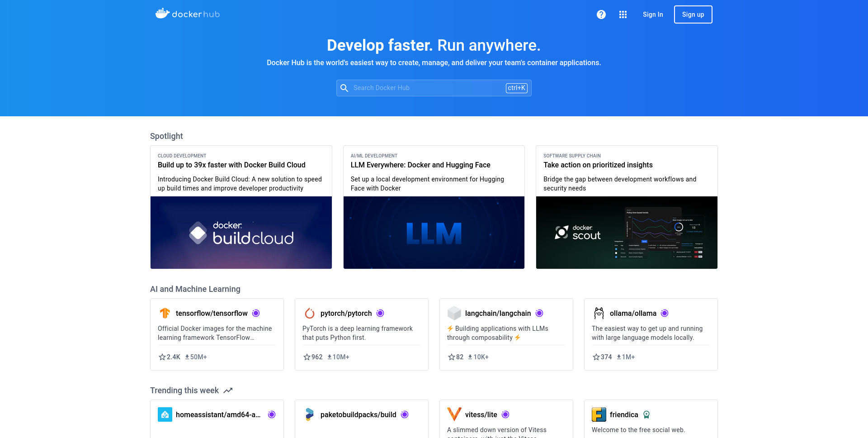Open 'Take action on prioritized insights' headline

click(x=598, y=165)
